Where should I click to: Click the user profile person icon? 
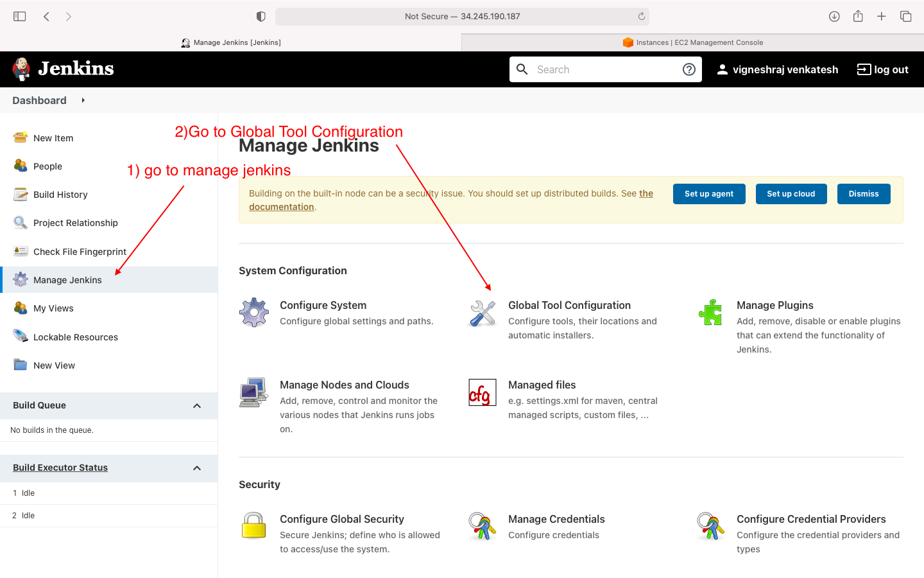tap(723, 69)
